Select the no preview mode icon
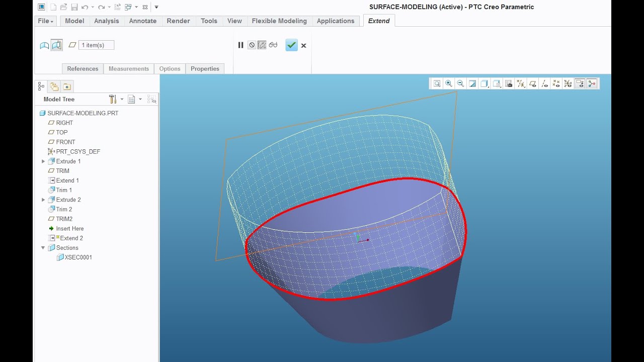Screen dimensions: 644x362 pyautogui.click(x=252, y=45)
